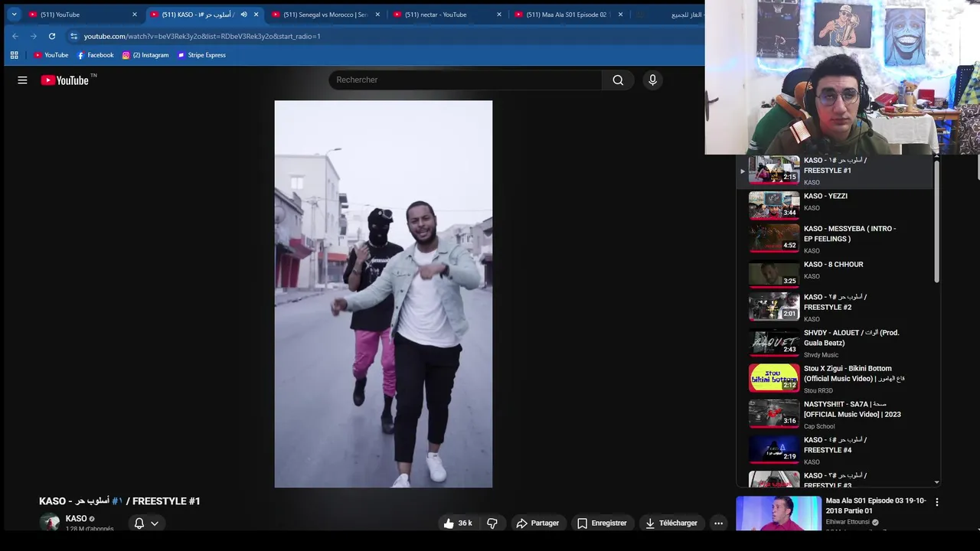Open more actions three-dot menu
This screenshot has height=551, width=980.
718,523
